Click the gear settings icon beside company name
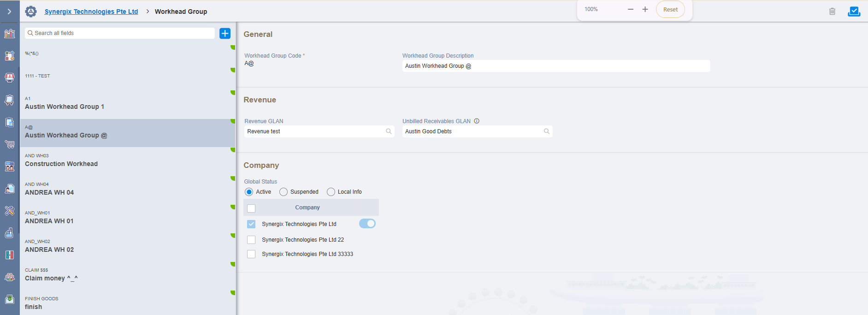Viewport: 868px width, 315px height. click(31, 12)
